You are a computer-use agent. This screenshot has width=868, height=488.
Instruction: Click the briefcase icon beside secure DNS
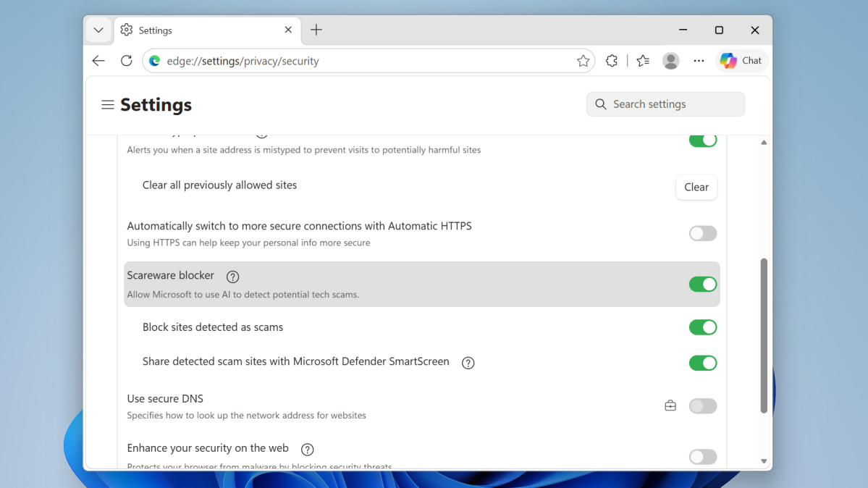[x=670, y=405]
